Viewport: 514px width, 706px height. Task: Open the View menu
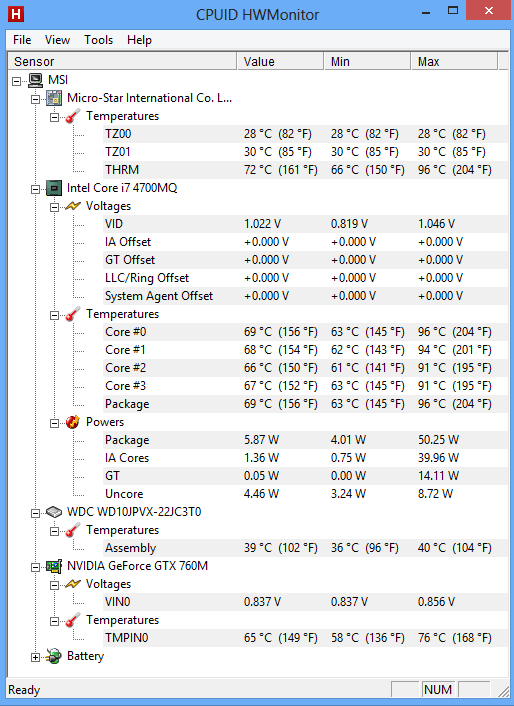click(x=57, y=40)
